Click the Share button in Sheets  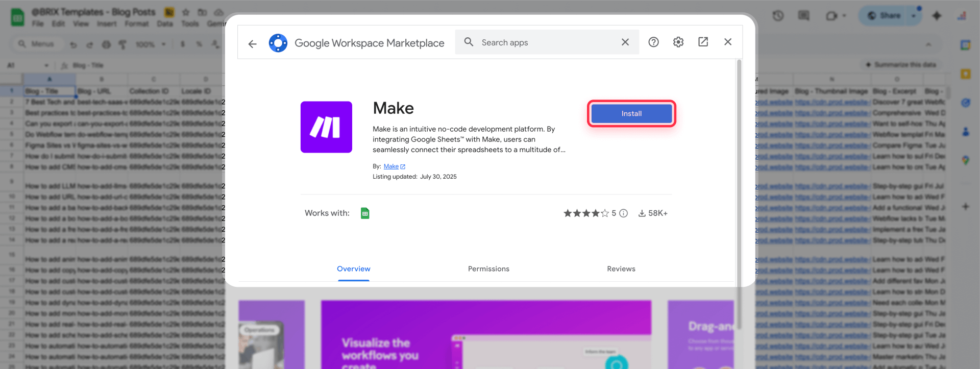pyautogui.click(x=885, y=16)
